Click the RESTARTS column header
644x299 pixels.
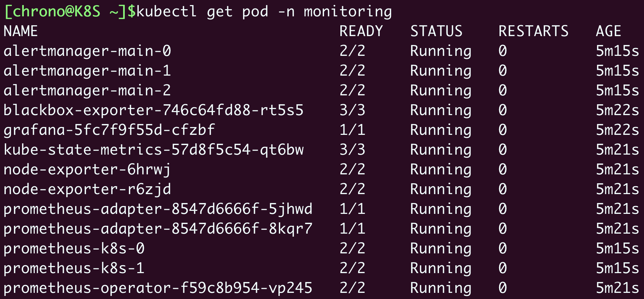(533, 31)
